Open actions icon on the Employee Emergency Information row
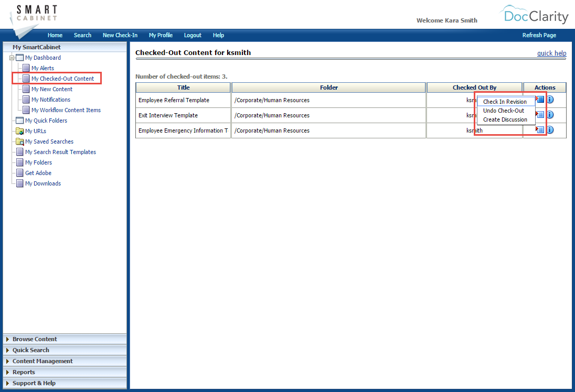 coord(539,130)
